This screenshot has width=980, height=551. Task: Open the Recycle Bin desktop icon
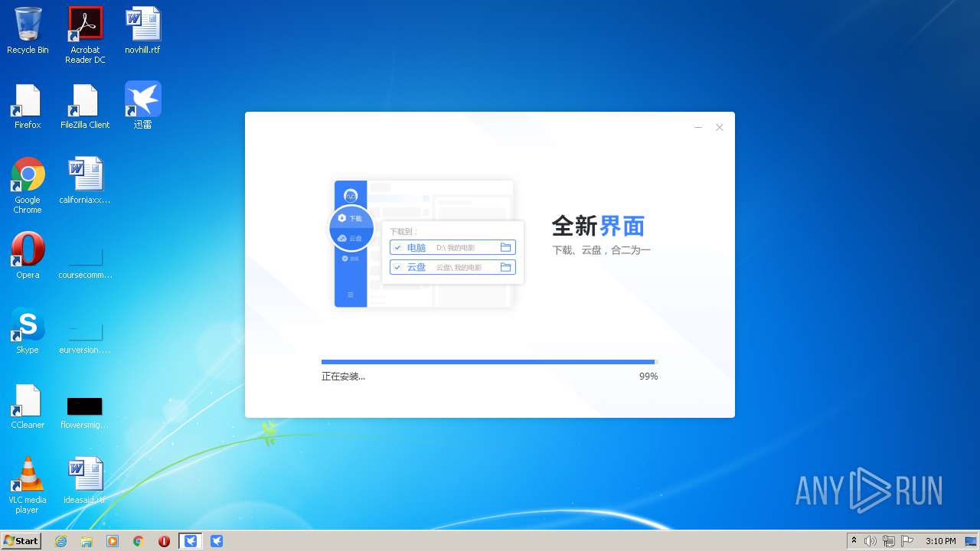coord(28,31)
